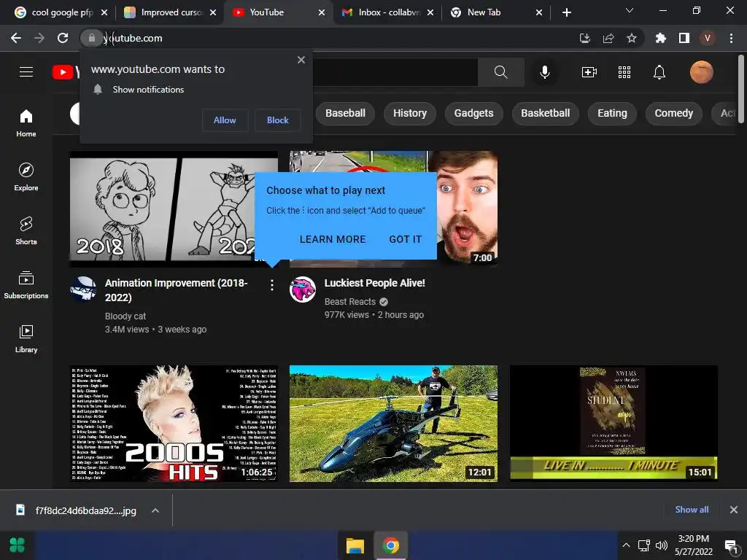
Task: Open volume control in system tray
Action: coord(661,545)
